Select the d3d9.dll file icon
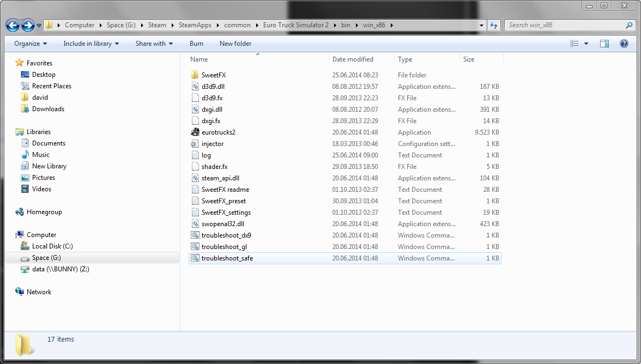641x364 pixels. point(195,87)
